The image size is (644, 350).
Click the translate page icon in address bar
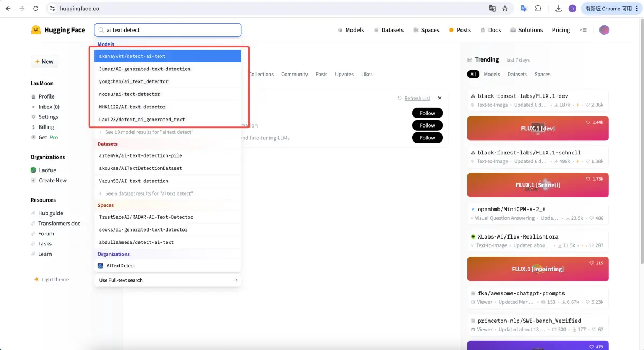(492, 9)
